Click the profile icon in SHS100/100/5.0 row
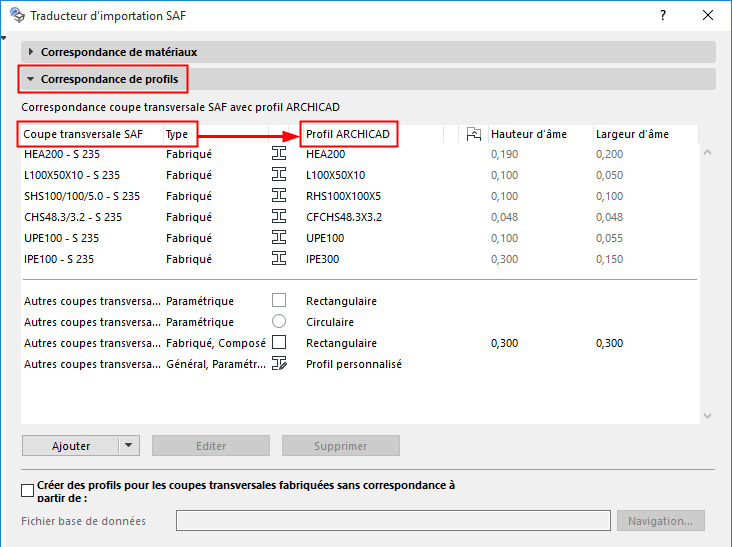732x547 pixels. 279,196
